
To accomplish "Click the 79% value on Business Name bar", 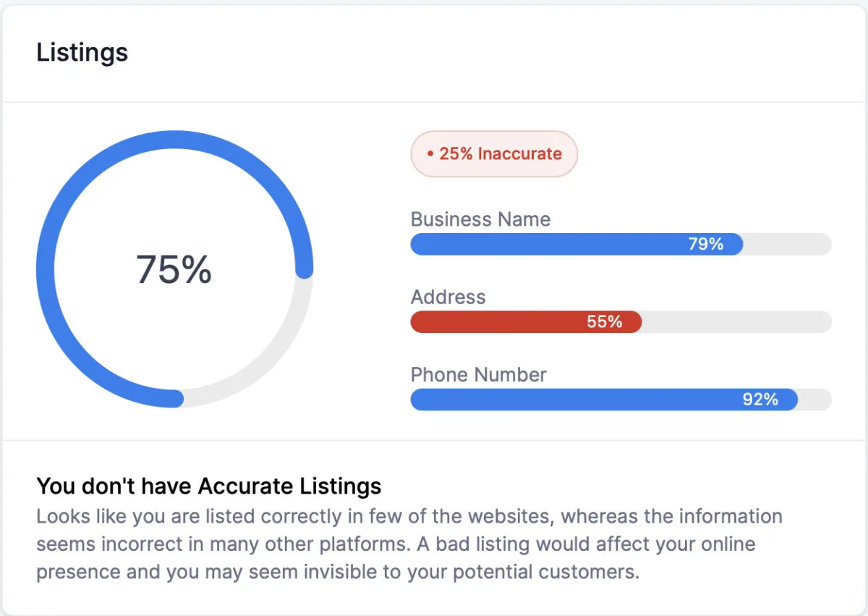I will pos(705,244).
